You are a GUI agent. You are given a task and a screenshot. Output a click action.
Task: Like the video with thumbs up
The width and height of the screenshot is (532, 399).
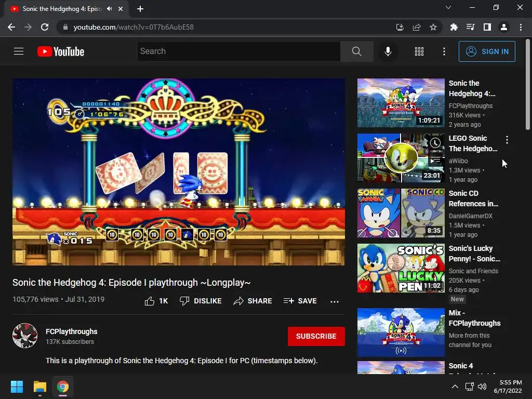coord(156,301)
